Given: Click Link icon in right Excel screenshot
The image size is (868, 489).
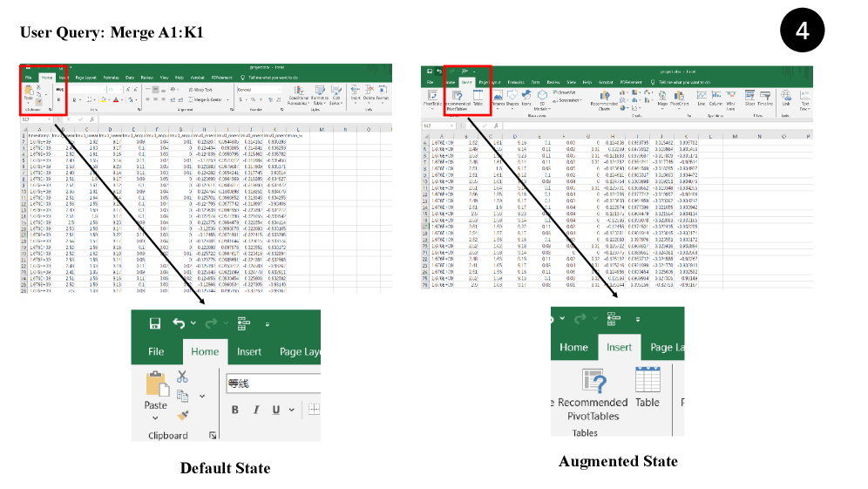Looking at the screenshot, I should 786,99.
